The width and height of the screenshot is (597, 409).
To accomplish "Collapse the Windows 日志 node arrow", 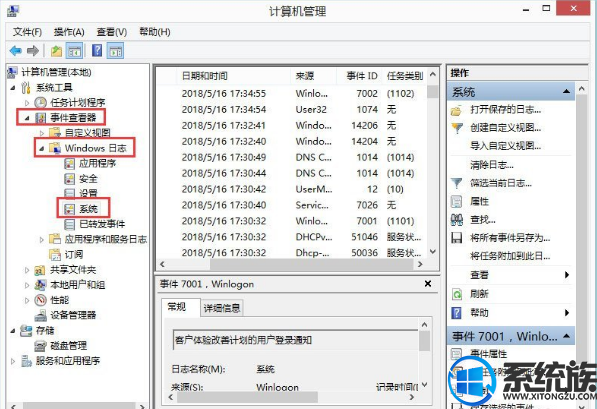I will click(42, 148).
